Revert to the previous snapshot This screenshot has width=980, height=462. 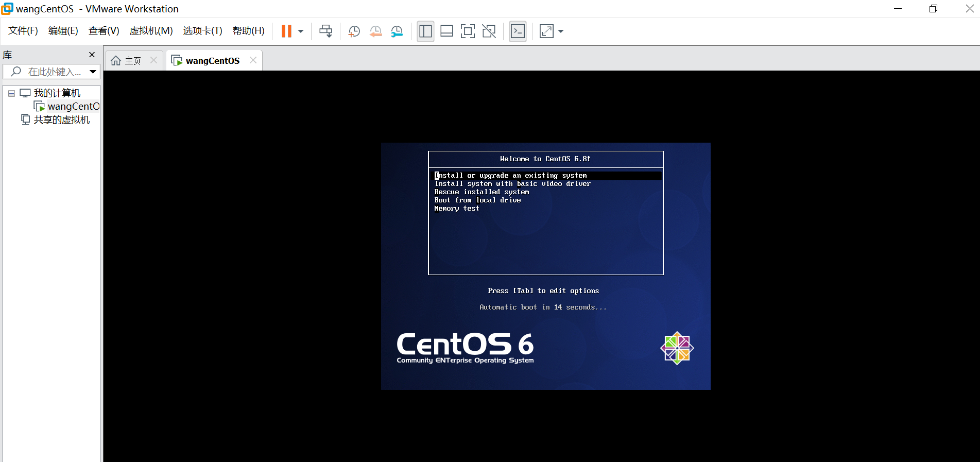click(375, 31)
